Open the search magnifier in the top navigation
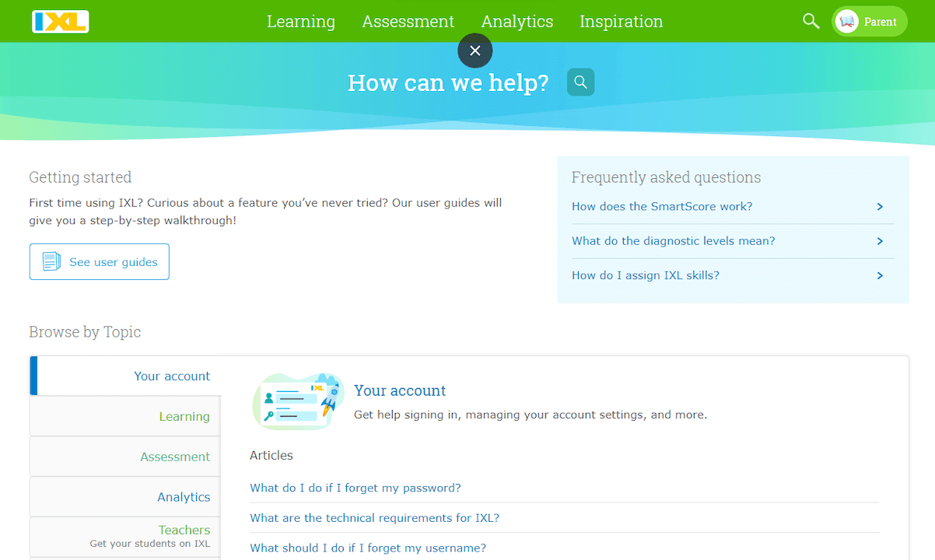Screen dimensions: 935x560 811,21
